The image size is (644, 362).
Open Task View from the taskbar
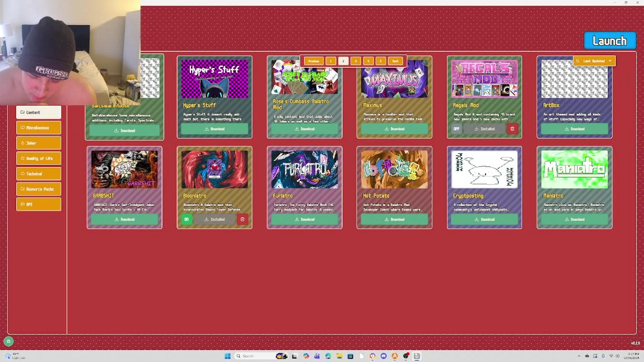click(x=294, y=356)
